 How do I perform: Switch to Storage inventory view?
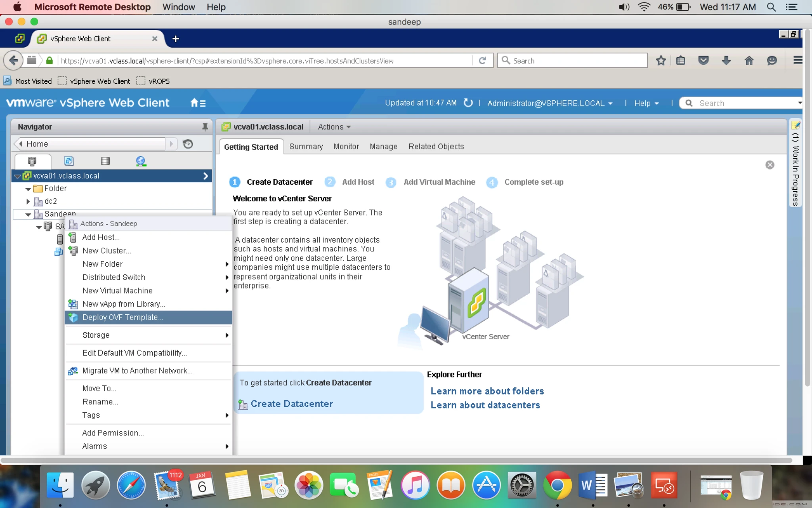105,161
